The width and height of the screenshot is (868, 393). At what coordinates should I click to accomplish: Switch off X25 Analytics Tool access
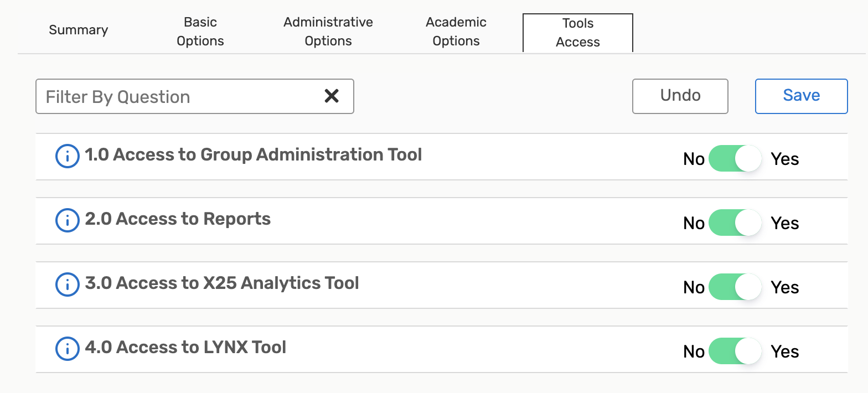pos(735,287)
